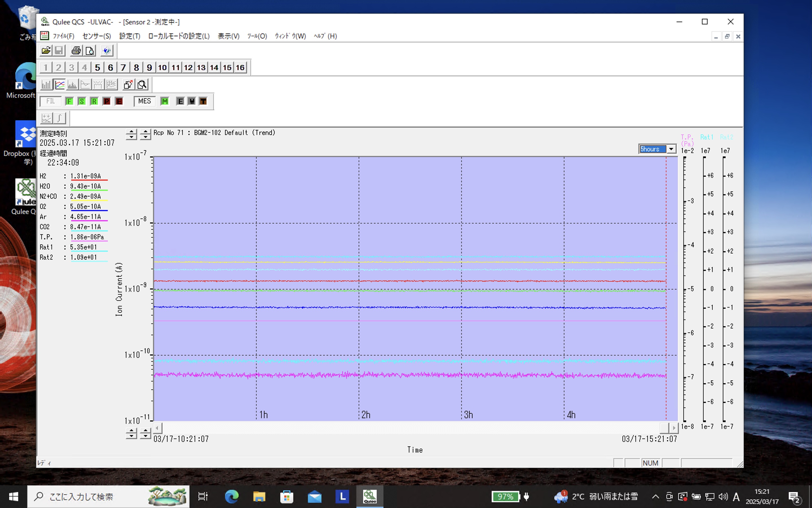The image size is (812, 508).
Task: Click the Rcp No 71 recipe title
Action: click(214, 133)
